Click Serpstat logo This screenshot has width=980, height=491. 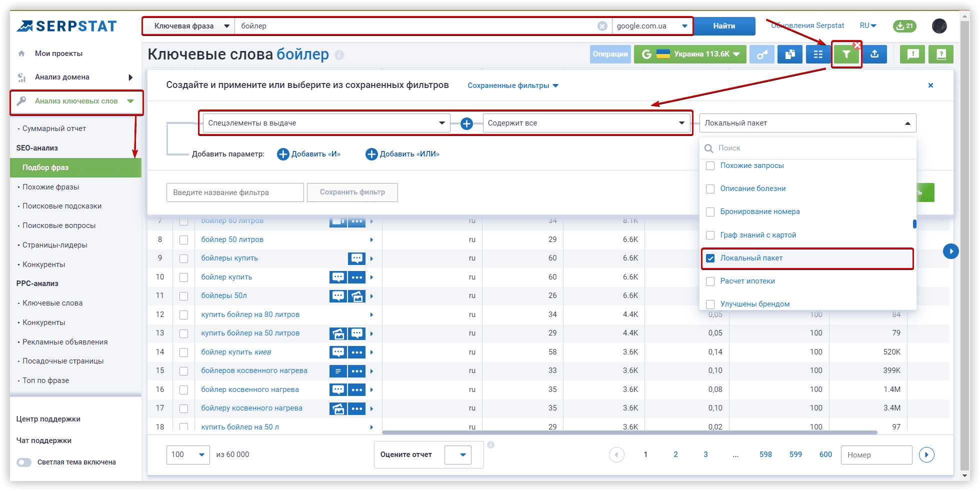(66, 26)
